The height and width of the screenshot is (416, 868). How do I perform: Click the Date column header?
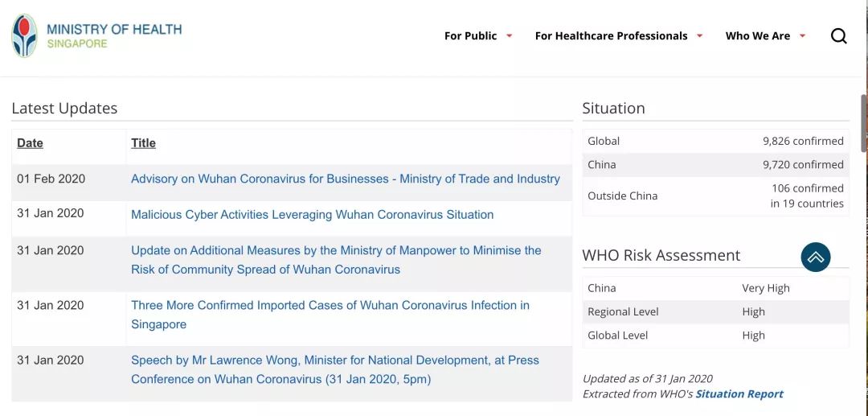[30, 143]
